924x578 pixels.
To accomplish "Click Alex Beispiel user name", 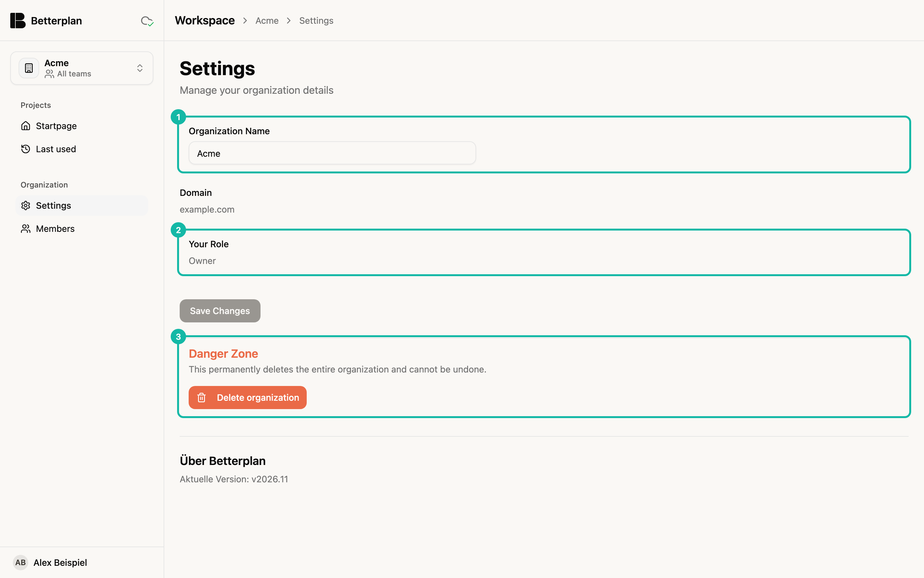I will coord(60,562).
